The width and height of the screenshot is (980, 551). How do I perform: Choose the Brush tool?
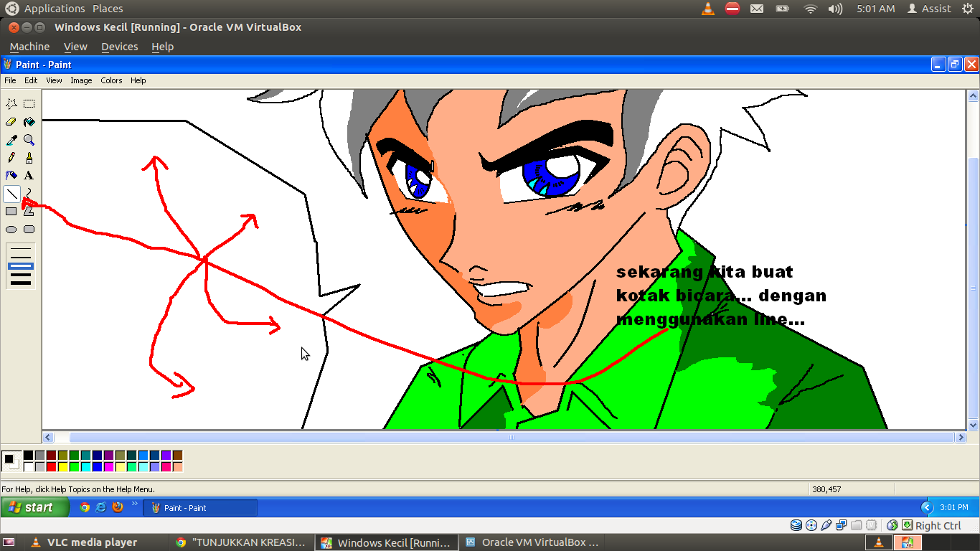click(29, 158)
